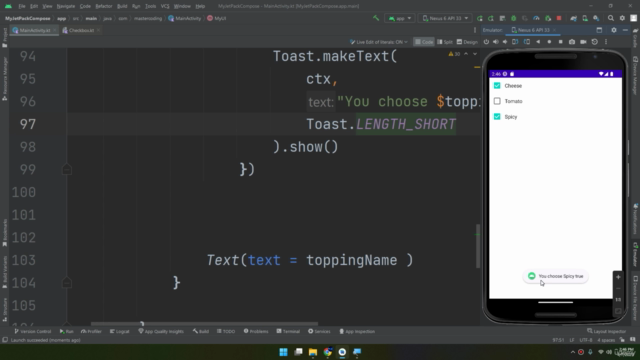The image size is (640, 360).
Task: Open the Problems tool window
Action: [256, 331]
